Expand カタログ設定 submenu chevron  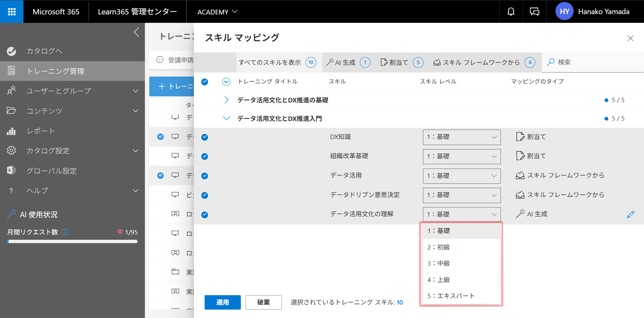[136, 150]
